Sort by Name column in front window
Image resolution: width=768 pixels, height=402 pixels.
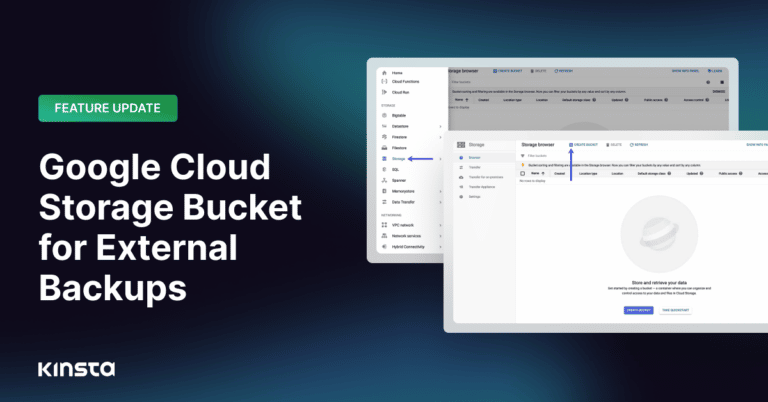coord(538,174)
